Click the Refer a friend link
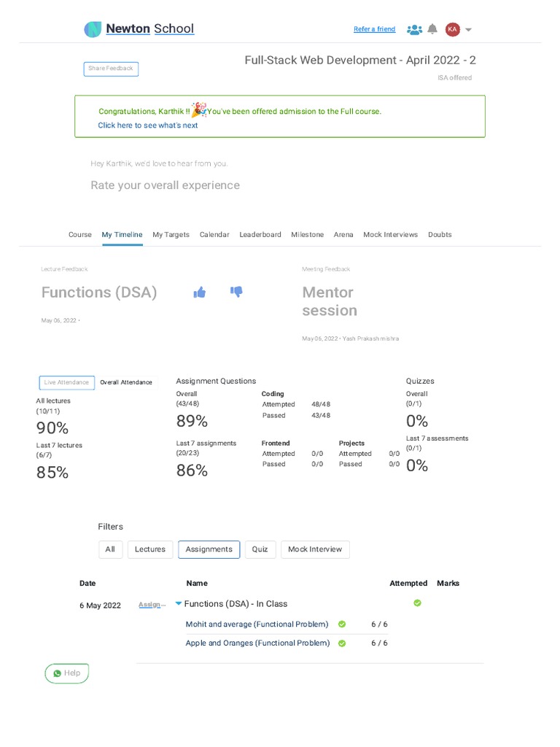 [374, 29]
